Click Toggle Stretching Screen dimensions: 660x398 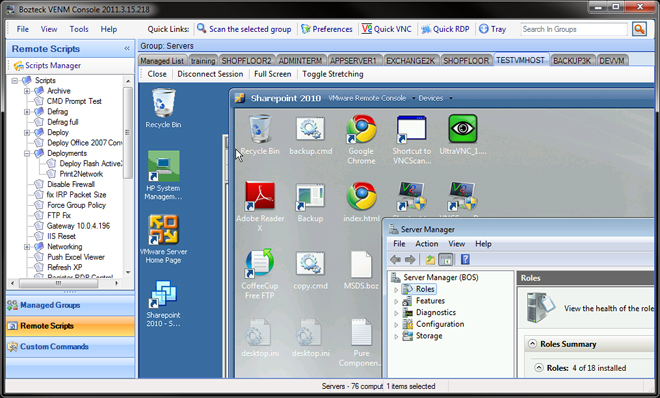click(x=333, y=74)
